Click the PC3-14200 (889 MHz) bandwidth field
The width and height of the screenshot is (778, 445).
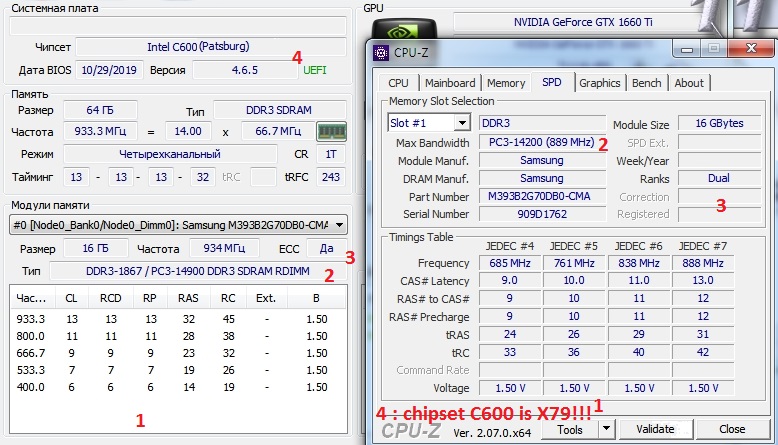coord(541,142)
